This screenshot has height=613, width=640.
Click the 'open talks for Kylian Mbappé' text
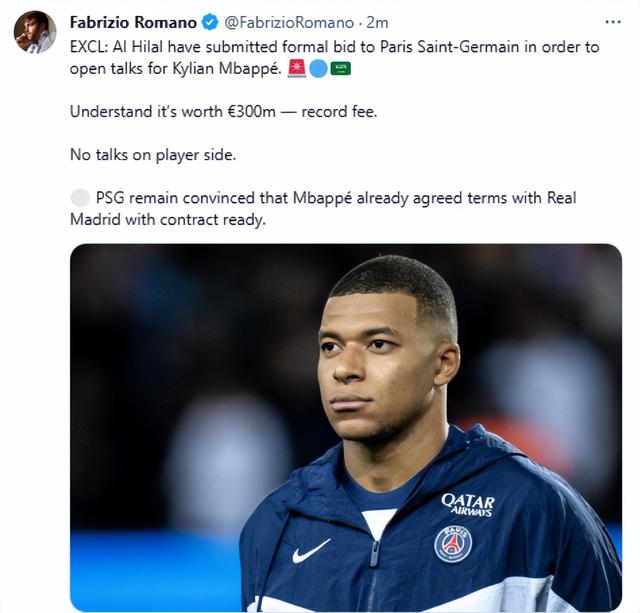tap(178, 69)
